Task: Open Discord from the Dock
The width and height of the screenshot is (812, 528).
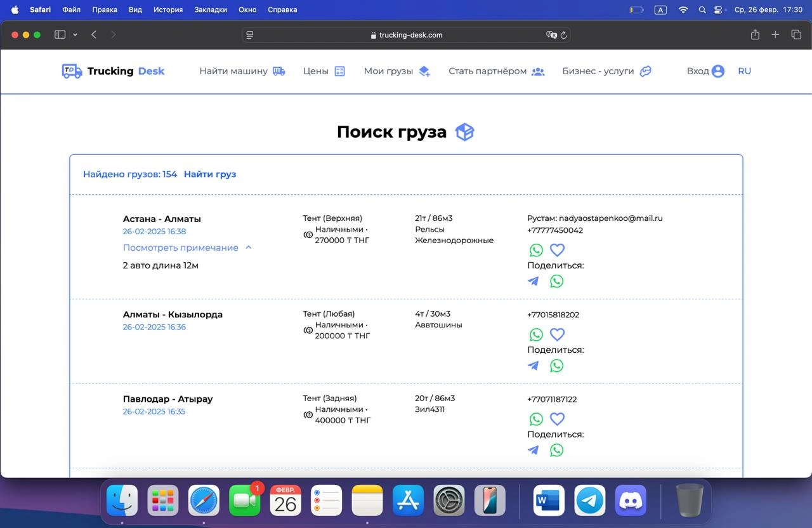Action: click(x=631, y=501)
